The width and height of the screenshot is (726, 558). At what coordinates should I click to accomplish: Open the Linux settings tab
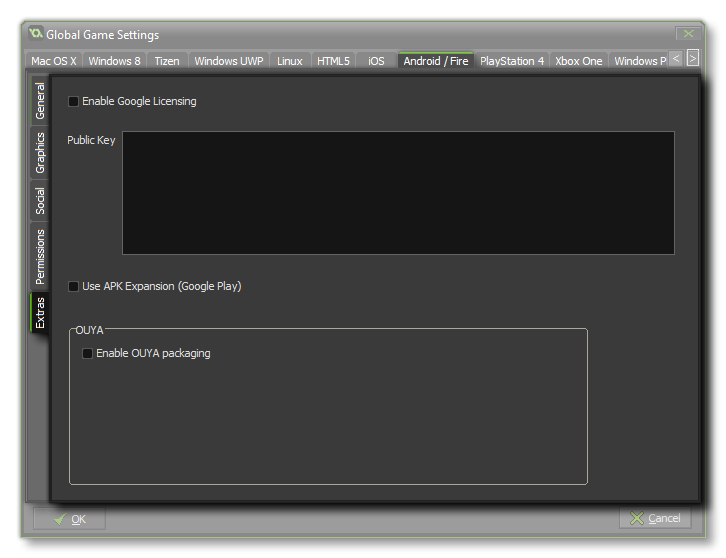pyautogui.click(x=290, y=61)
